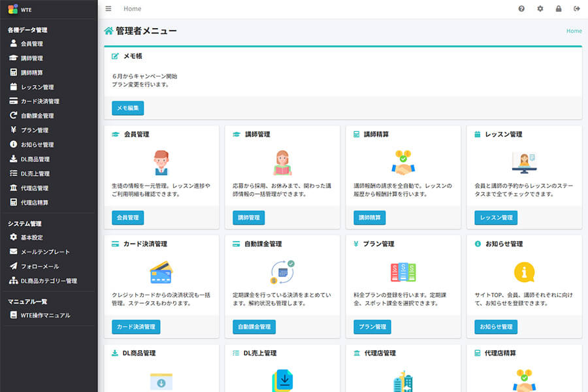
Task: Click the help question mark icon
Action: coord(520,8)
